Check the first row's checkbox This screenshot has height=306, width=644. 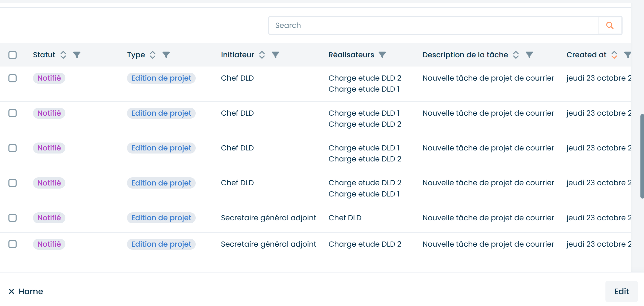tap(13, 78)
